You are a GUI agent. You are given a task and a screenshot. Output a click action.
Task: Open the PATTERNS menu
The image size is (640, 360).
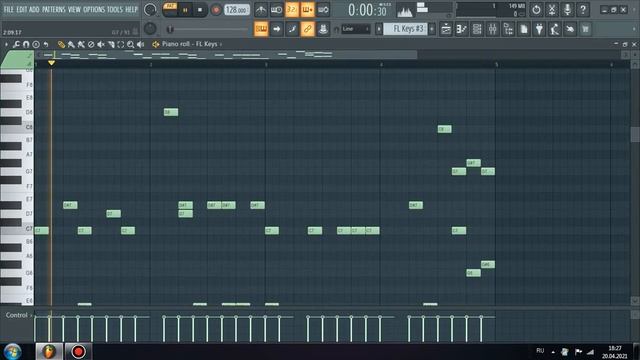pos(53,9)
